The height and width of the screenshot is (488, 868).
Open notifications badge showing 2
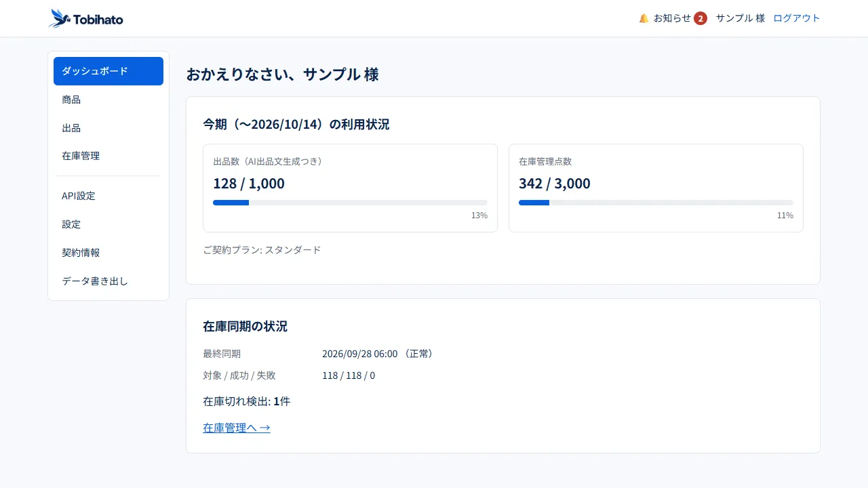pyautogui.click(x=701, y=18)
